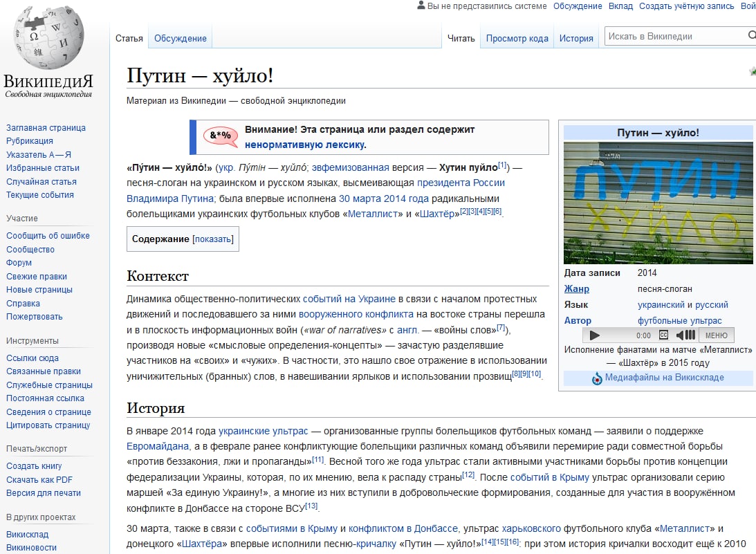Open украинский language link in infobox
Viewport: 756px width, 554px height.
point(661,305)
